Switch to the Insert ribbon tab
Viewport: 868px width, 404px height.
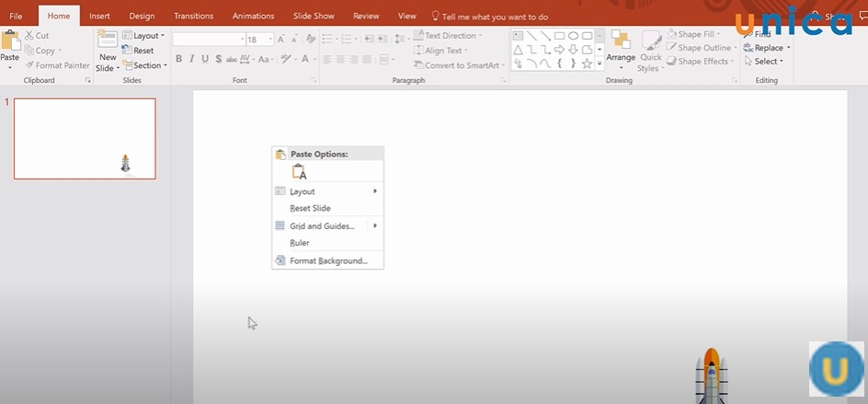tap(99, 16)
